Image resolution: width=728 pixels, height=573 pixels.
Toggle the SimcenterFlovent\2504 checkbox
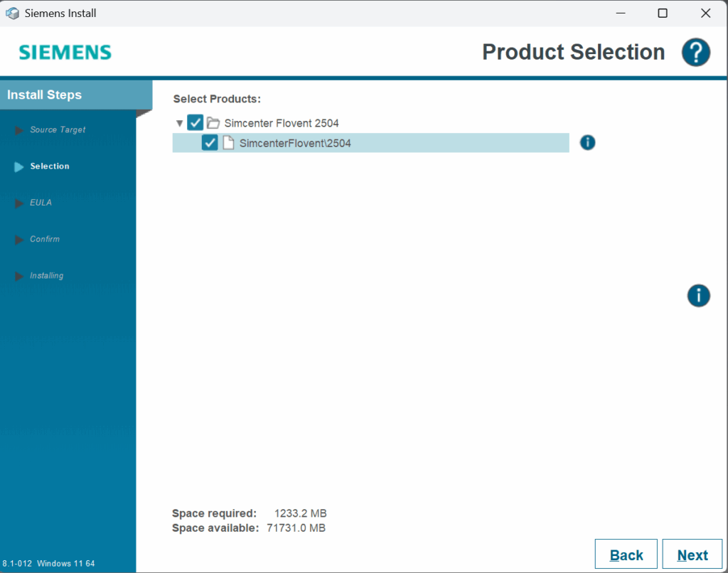coord(210,143)
